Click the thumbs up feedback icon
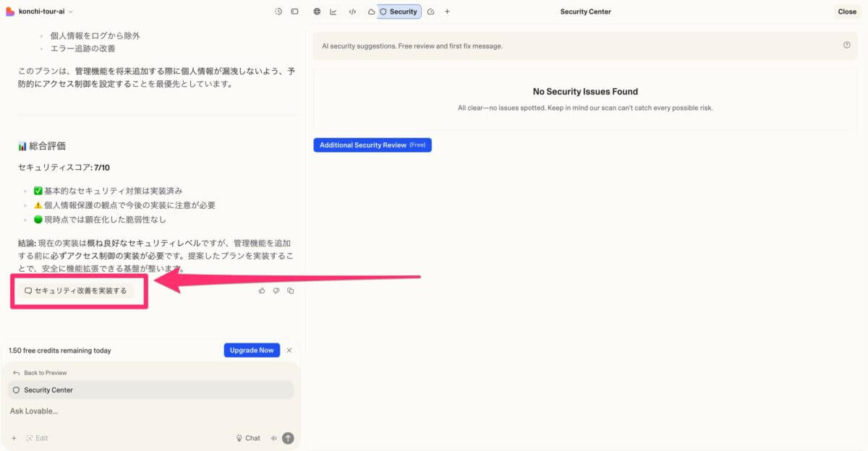This screenshot has height=451, width=868. (262, 291)
